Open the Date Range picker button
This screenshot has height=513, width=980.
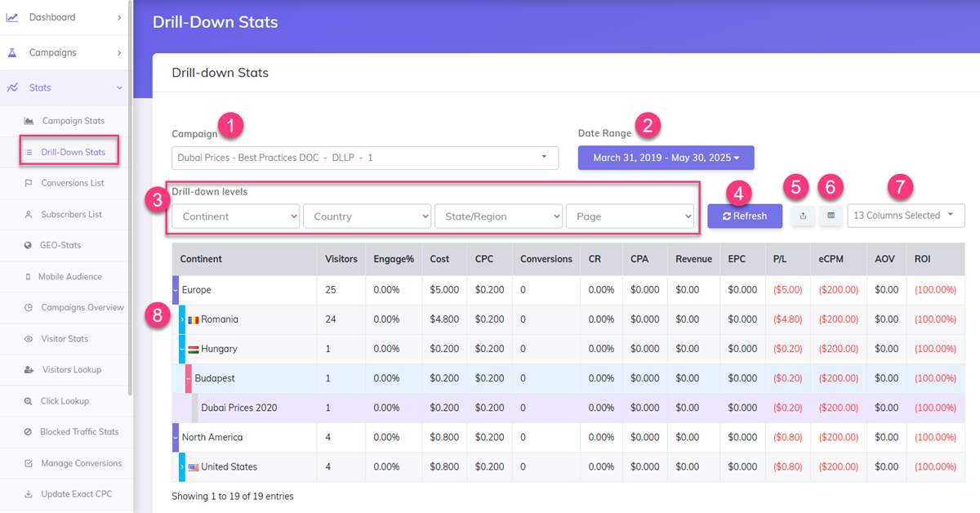(666, 158)
